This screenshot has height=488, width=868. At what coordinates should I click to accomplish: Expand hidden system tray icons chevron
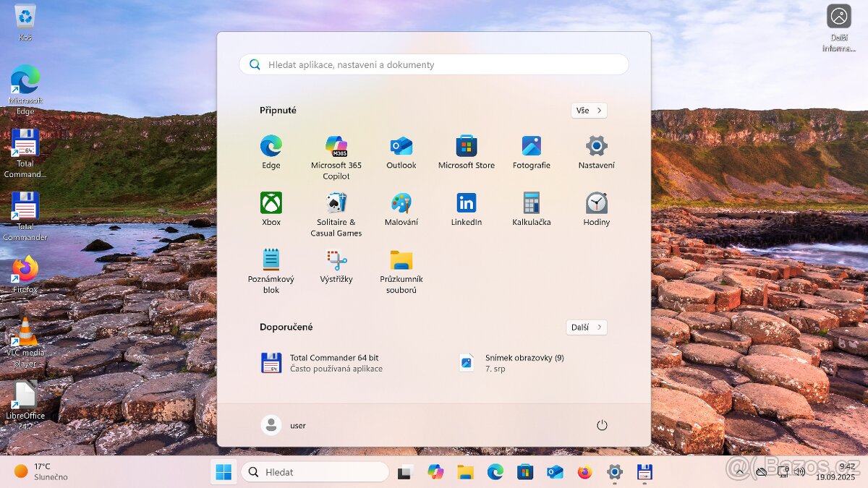coord(739,472)
